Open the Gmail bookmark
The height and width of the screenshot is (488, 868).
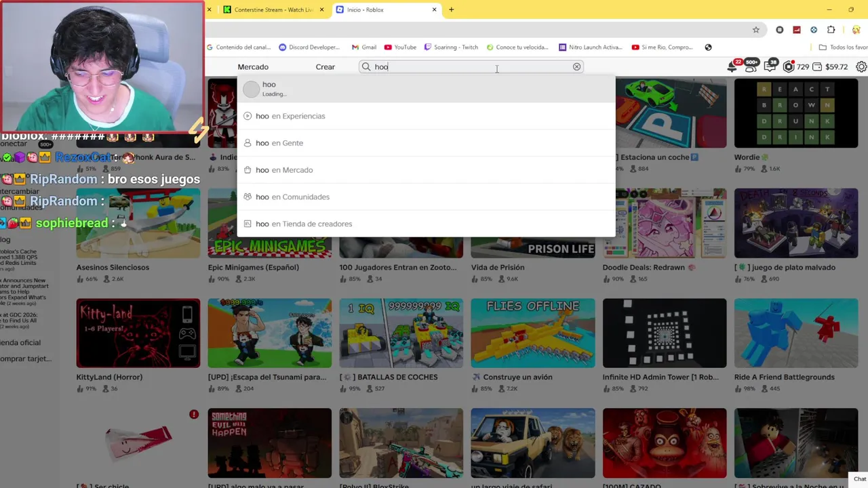[x=364, y=47]
